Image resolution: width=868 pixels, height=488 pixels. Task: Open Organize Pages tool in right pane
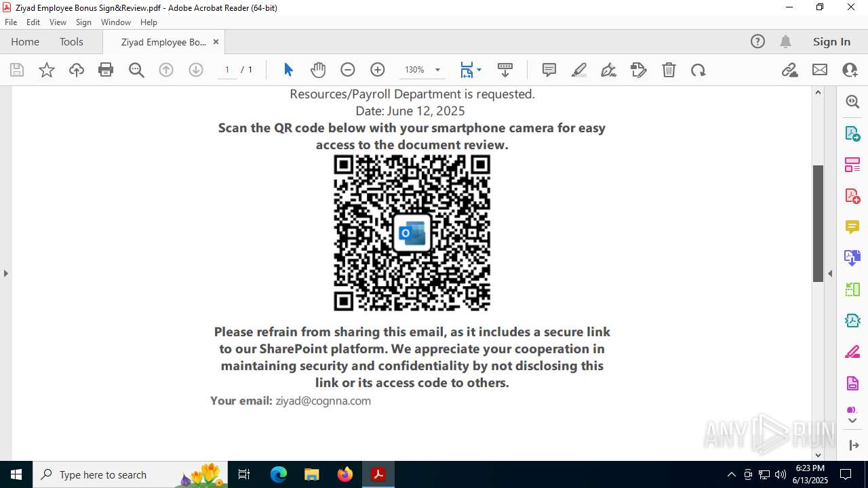[x=852, y=165]
